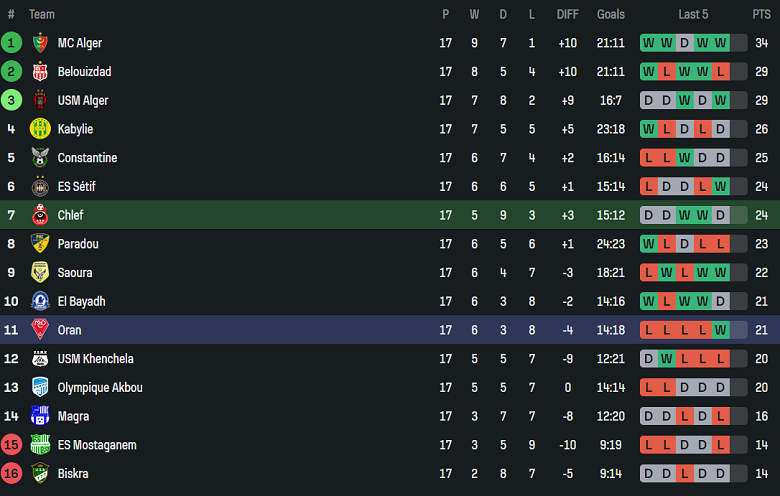Click MC Alger's most recent win badge

720,43
